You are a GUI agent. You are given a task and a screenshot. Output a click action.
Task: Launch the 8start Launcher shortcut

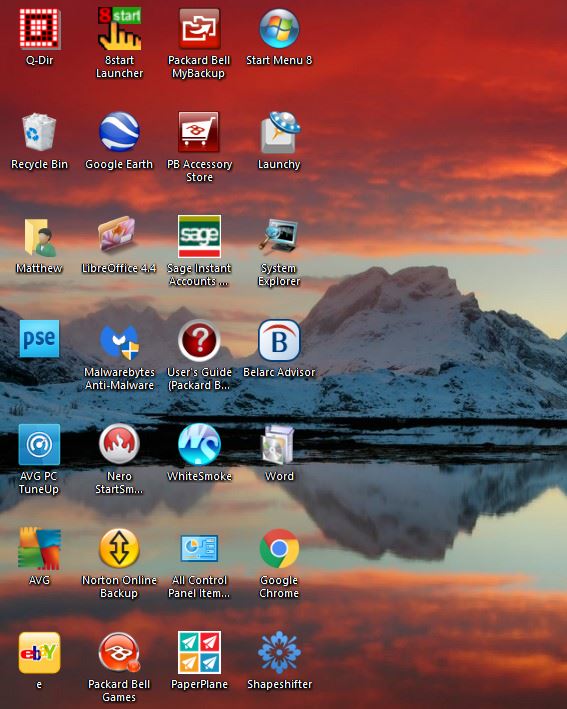[119, 29]
